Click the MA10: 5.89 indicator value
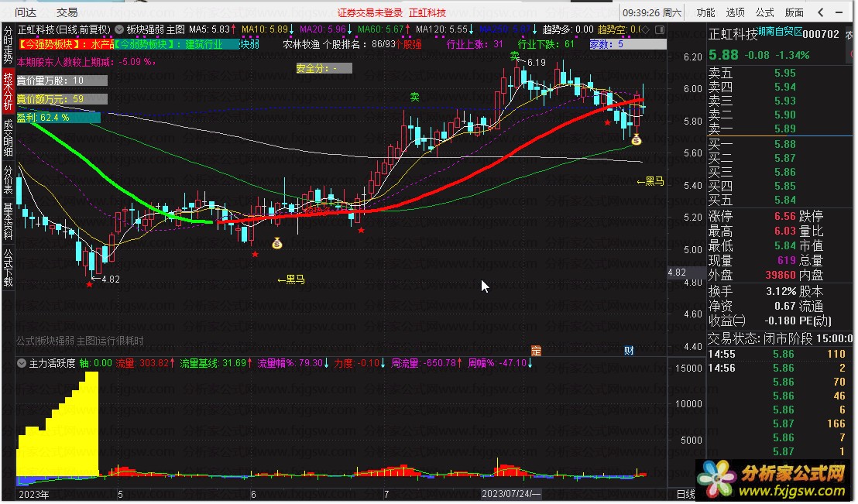Viewport: 858px width, 504px height. (x=268, y=29)
